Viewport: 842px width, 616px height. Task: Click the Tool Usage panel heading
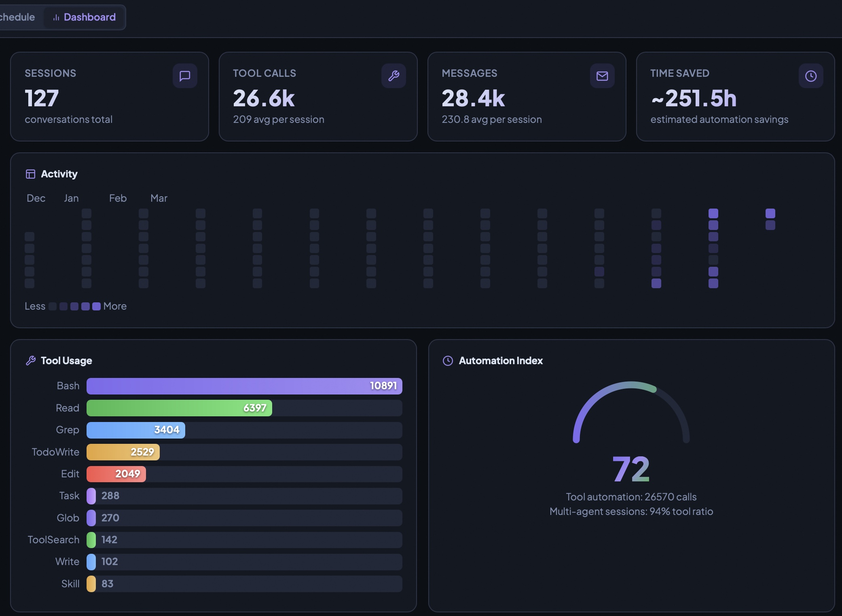click(66, 361)
